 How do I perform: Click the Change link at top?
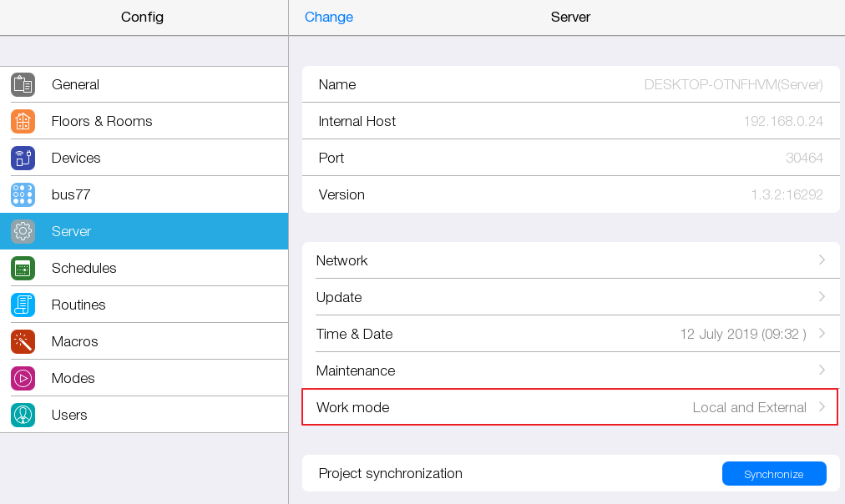pyautogui.click(x=328, y=17)
